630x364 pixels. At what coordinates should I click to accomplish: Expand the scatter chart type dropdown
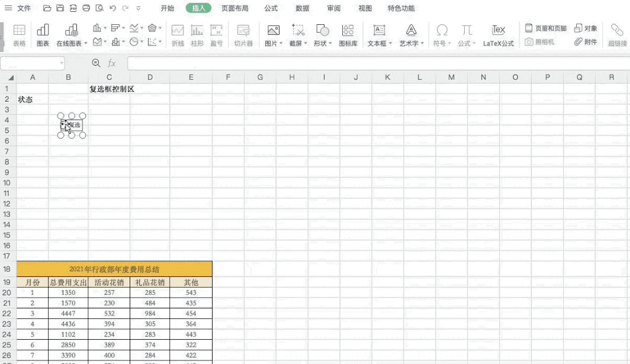point(160,42)
